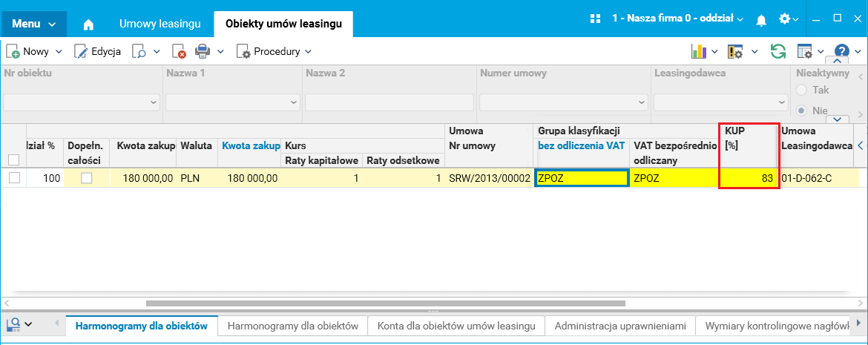
Task: Open the main Menu button
Action: tap(33, 24)
